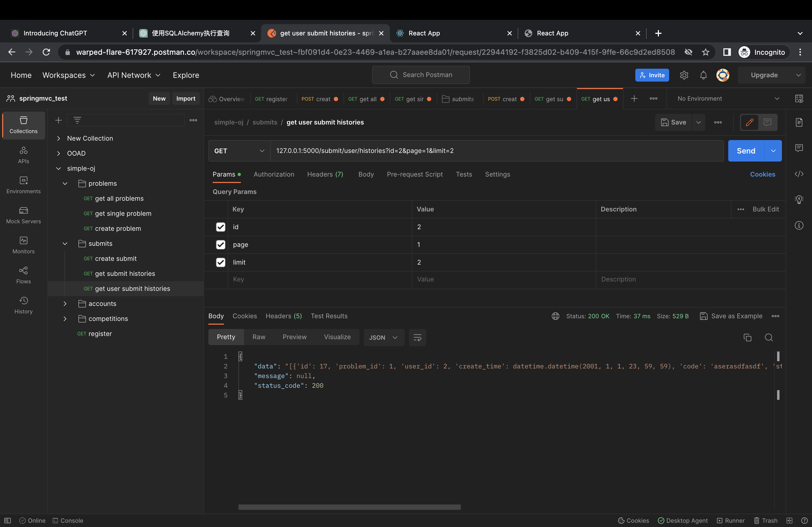Screen dimensions: 812x527
Task: Click the horizontal response scrollbar
Action: 349,507
